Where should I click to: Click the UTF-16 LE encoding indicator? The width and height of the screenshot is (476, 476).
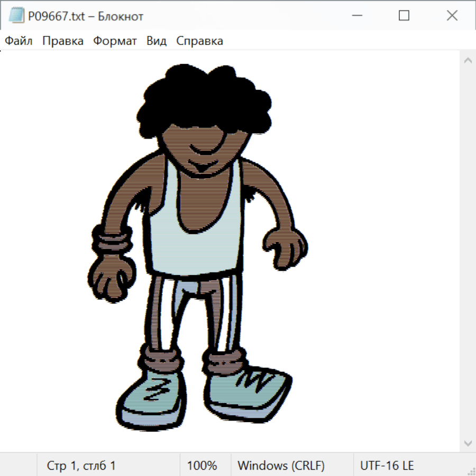point(387,466)
